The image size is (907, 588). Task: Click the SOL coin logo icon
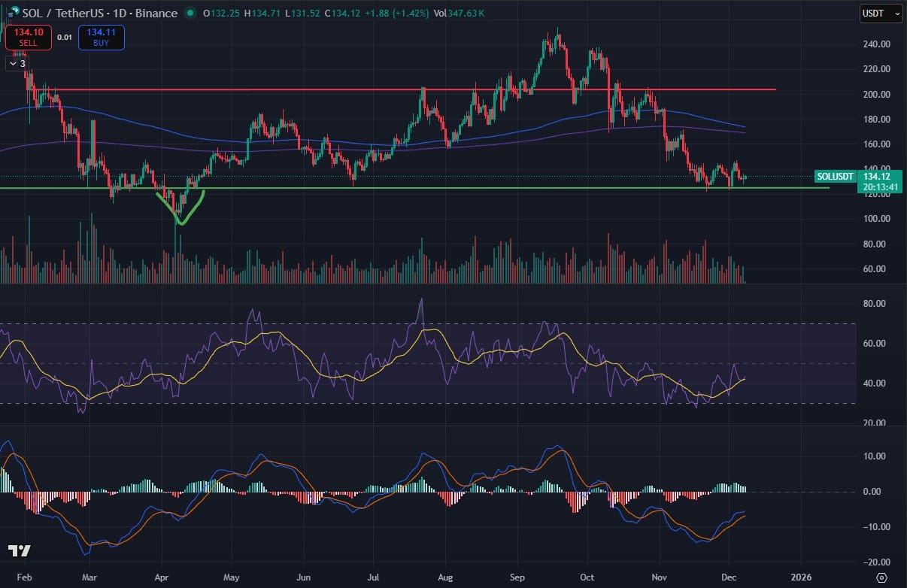tap(8, 13)
